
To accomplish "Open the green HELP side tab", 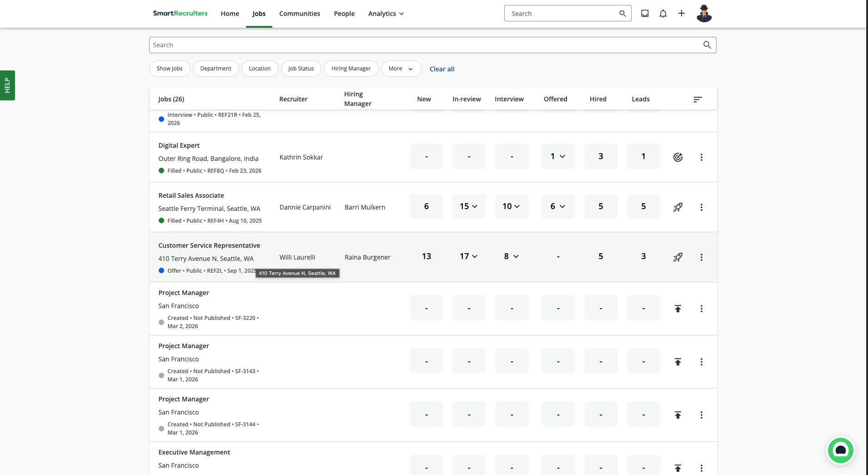I will click(7, 85).
